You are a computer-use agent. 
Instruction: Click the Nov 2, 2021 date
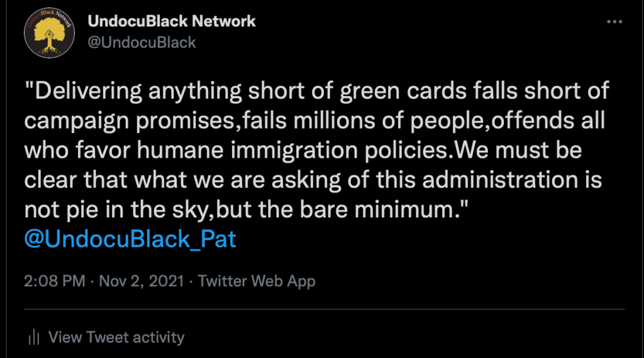click(142, 281)
